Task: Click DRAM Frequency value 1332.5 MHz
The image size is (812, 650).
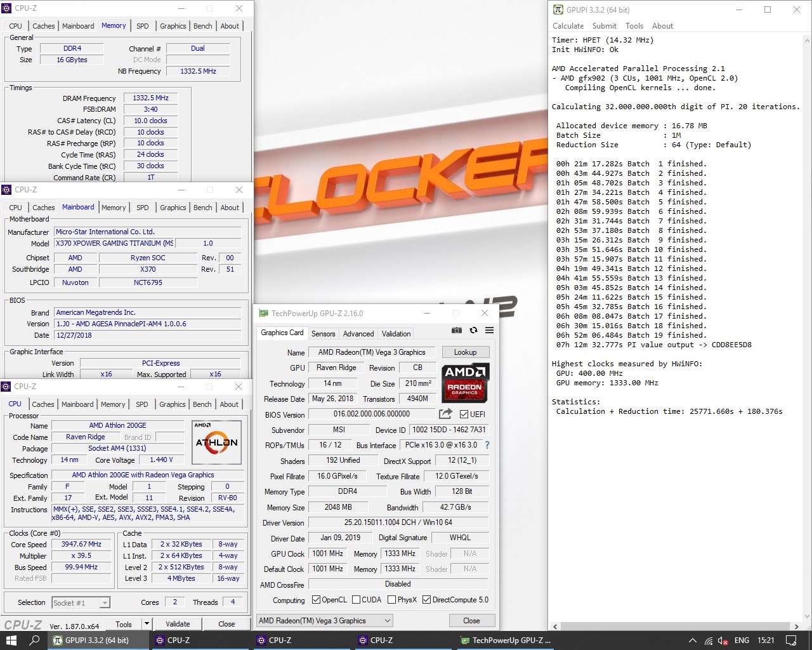Action: click(x=150, y=98)
